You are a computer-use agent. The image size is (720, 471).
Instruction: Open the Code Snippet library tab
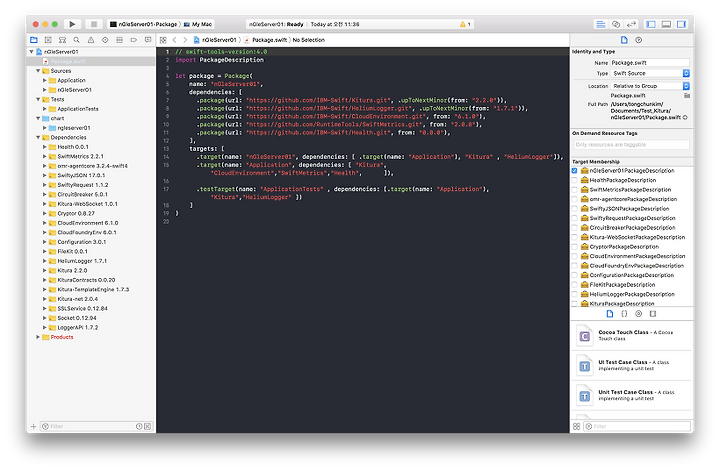click(x=624, y=314)
